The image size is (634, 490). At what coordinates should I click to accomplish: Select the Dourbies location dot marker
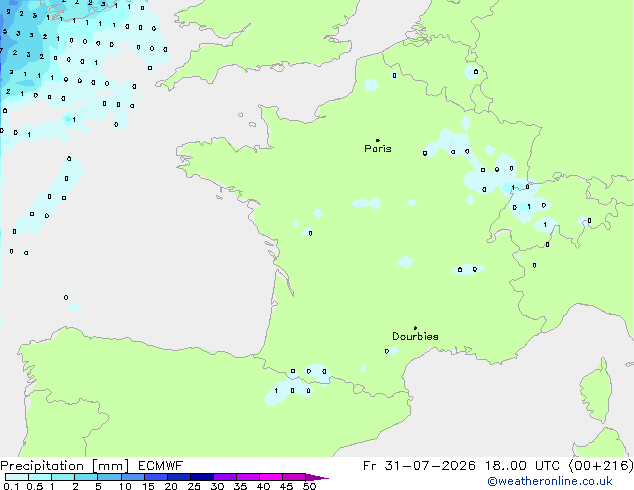point(415,328)
